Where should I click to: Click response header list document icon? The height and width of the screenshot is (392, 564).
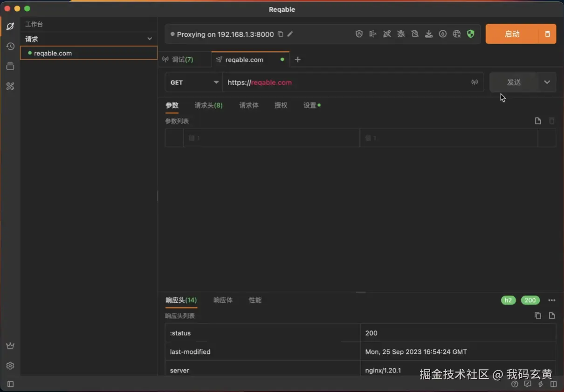(x=552, y=316)
